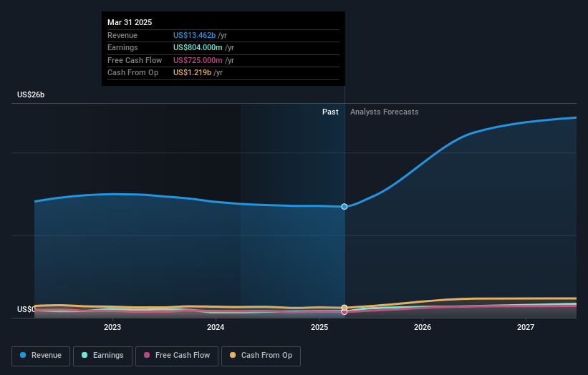Toggle the Revenue legend series
This screenshot has height=375, width=588.
41,356
